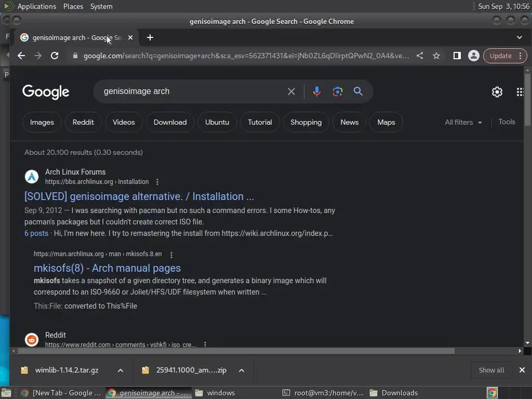This screenshot has width=532, height=399.
Task: Click the scroll down arrow on vertical scrollbar
Action: (x=527, y=343)
